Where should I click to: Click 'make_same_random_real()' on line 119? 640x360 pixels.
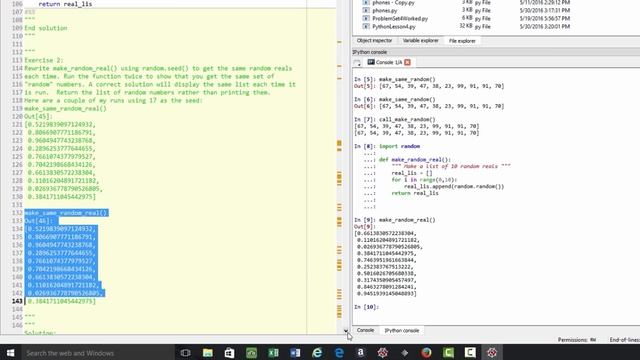tap(65, 109)
